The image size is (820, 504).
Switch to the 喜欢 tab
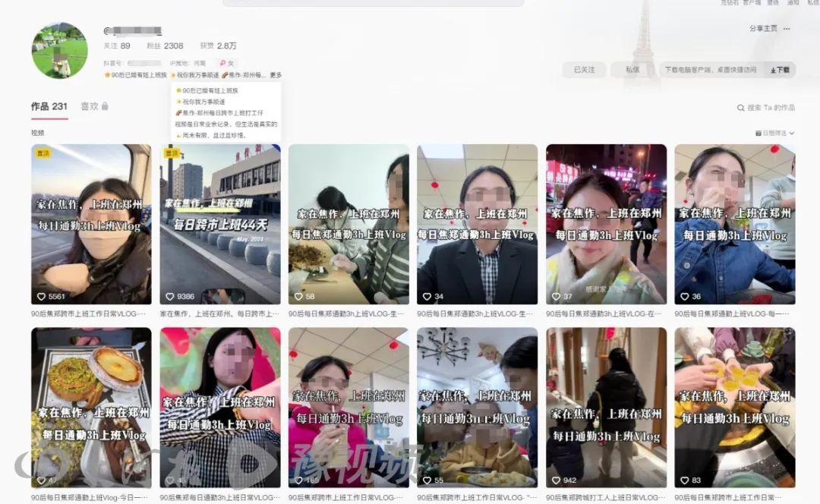click(x=90, y=106)
